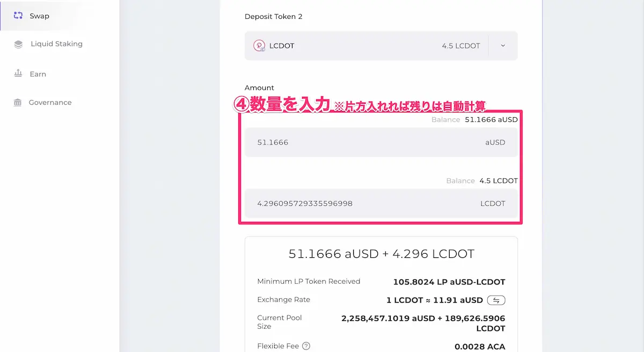The image size is (644, 352).
Task: Open the Flexible Fee help icon
Action: pos(306,346)
